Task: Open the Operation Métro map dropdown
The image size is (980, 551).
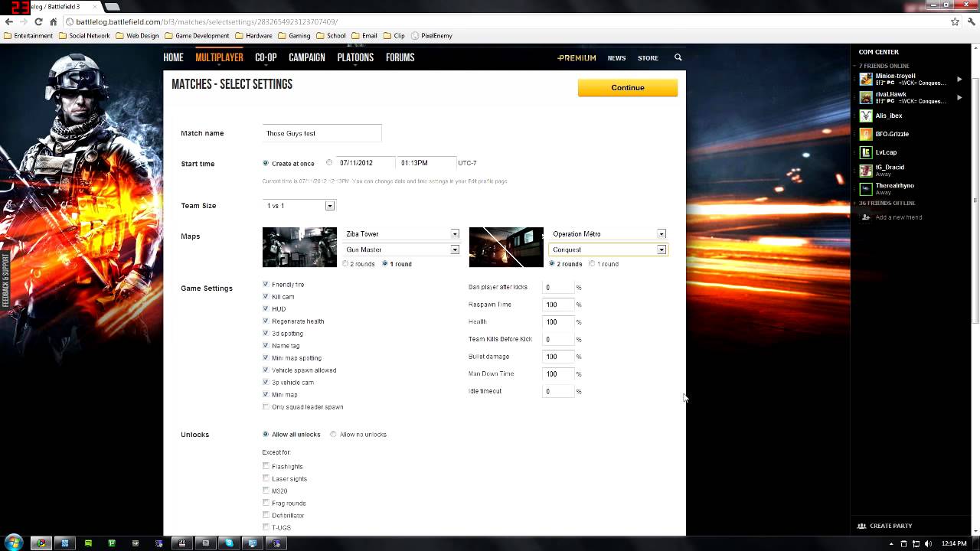Action: click(x=609, y=233)
